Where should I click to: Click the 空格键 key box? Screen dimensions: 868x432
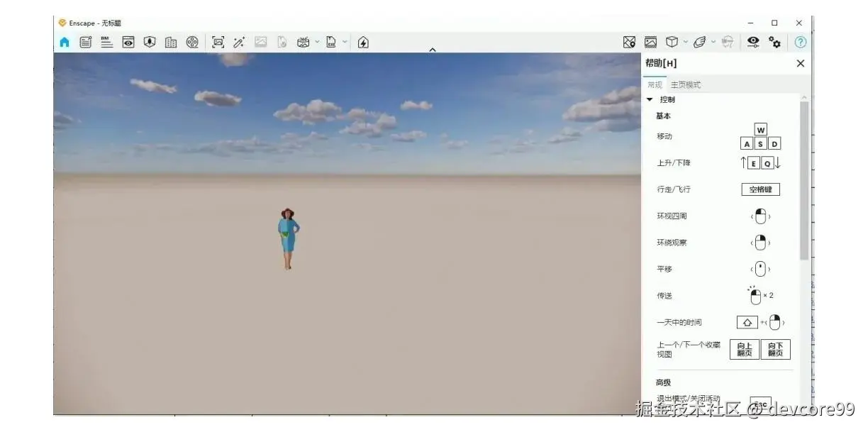click(x=760, y=189)
